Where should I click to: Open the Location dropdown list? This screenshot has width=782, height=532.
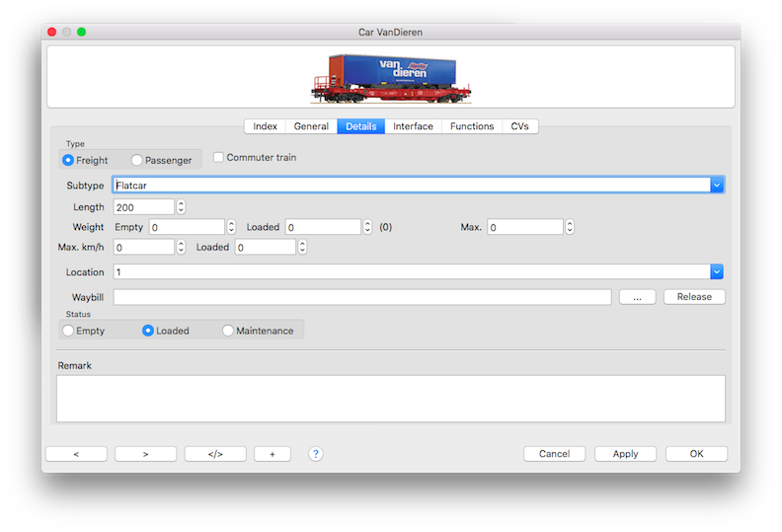(x=717, y=272)
